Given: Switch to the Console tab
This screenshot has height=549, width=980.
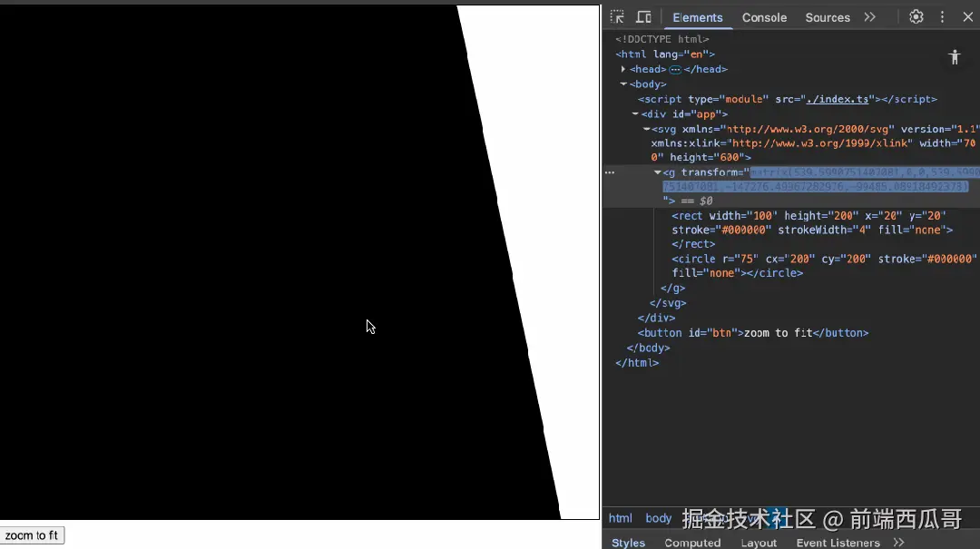Looking at the screenshot, I should (764, 17).
